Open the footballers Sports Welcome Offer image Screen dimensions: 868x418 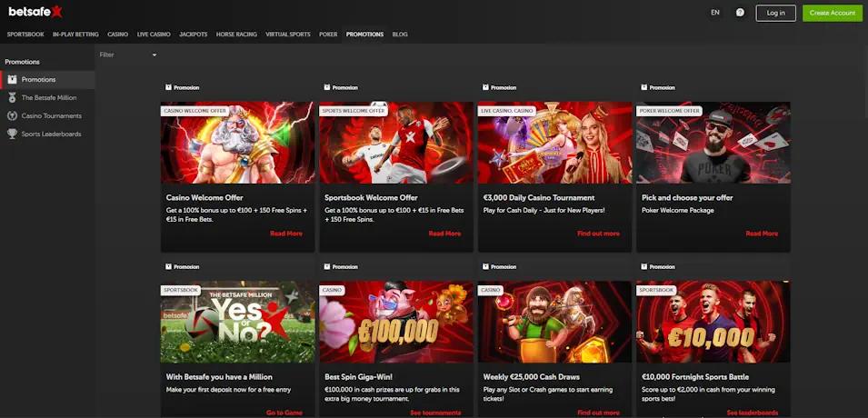(x=396, y=143)
